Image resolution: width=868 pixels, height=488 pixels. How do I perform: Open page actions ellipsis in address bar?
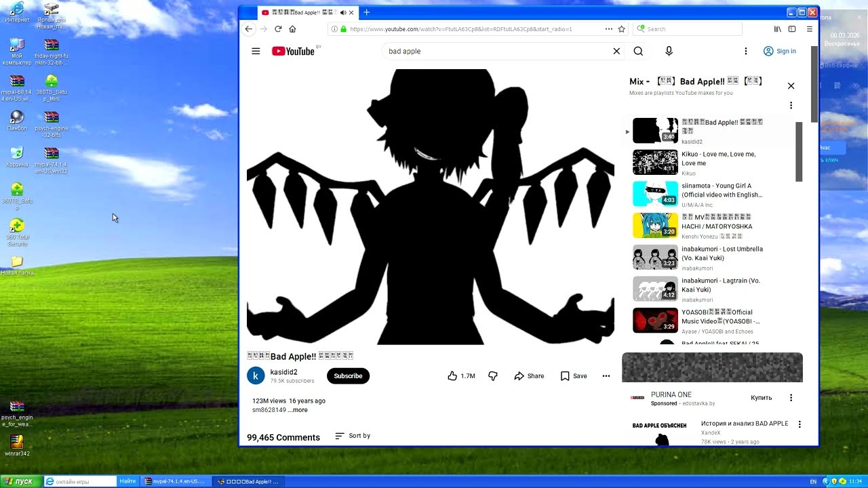pos(608,29)
